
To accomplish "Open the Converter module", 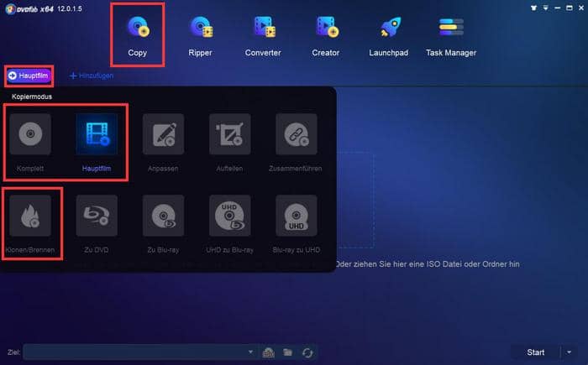I will [x=263, y=36].
